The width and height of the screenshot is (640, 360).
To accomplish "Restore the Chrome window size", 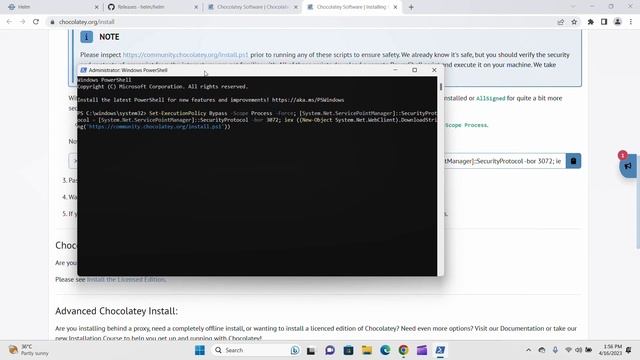I will 611,7.
